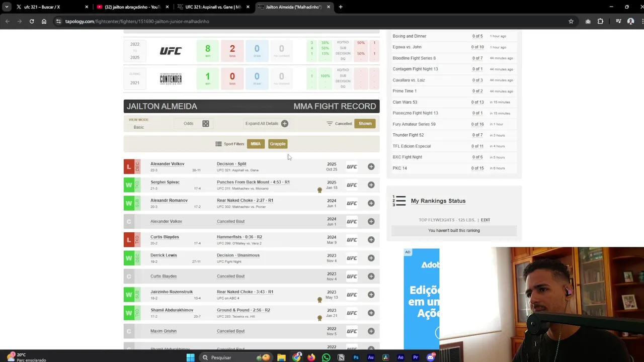Open a new browser tab
The image size is (644, 362).
click(341, 7)
